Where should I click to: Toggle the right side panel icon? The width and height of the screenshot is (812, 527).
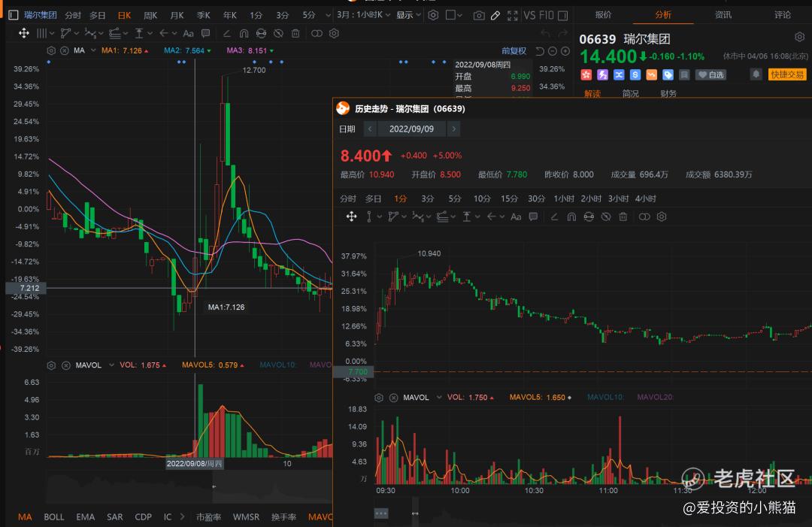pyautogui.click(x=563, y=16)
